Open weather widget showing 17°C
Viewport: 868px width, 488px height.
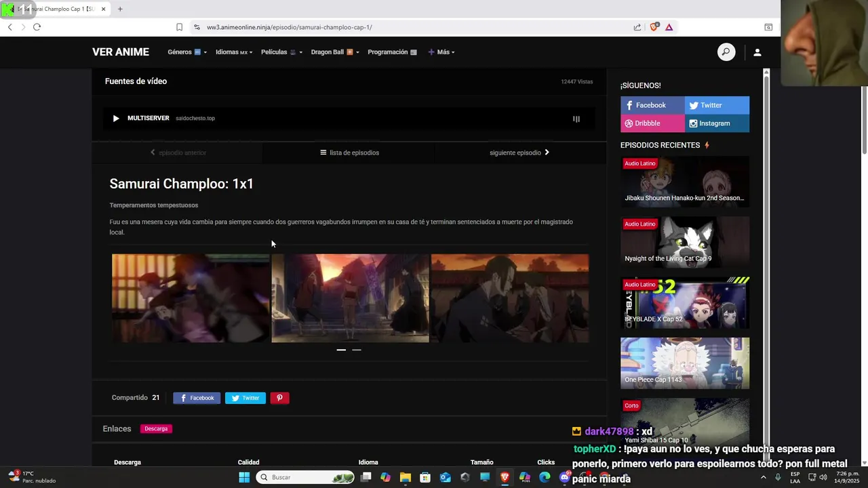(31, 477)
